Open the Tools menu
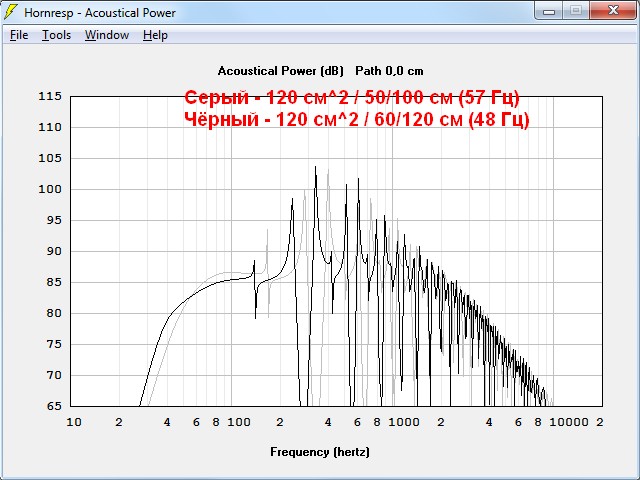Screen dimensions: 640x480 click(x=56, y=35)
